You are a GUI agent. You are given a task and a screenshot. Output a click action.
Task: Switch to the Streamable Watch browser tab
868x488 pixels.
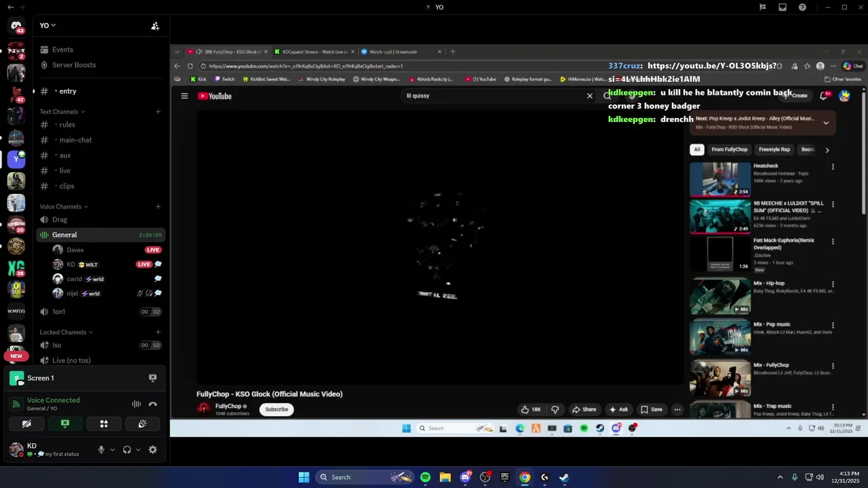click(x=400, y=52)
